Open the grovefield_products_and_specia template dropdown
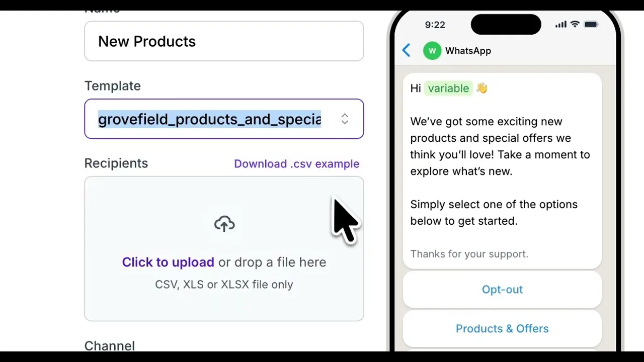644x362 pixels. coord(209,119)
